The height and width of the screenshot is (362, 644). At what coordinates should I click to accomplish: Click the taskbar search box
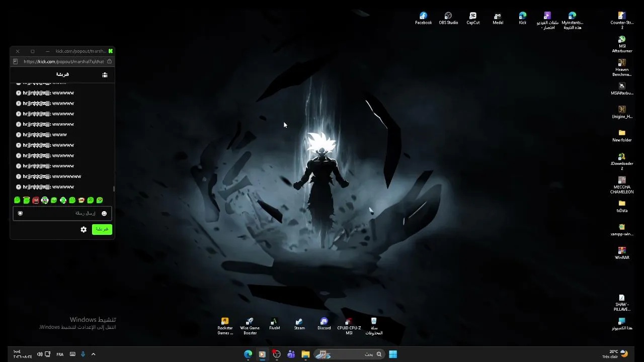coord(349,354)
